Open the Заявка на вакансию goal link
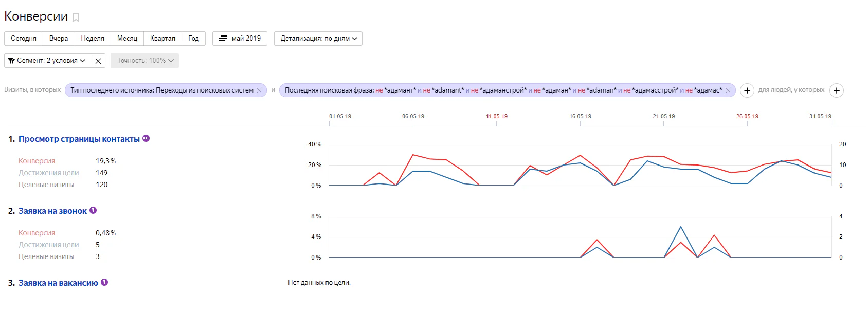868x331 pixels. tap(58, 283)
